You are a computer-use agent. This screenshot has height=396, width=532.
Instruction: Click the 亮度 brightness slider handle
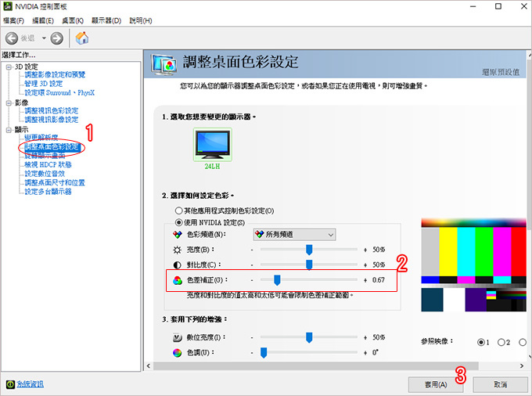309,250
